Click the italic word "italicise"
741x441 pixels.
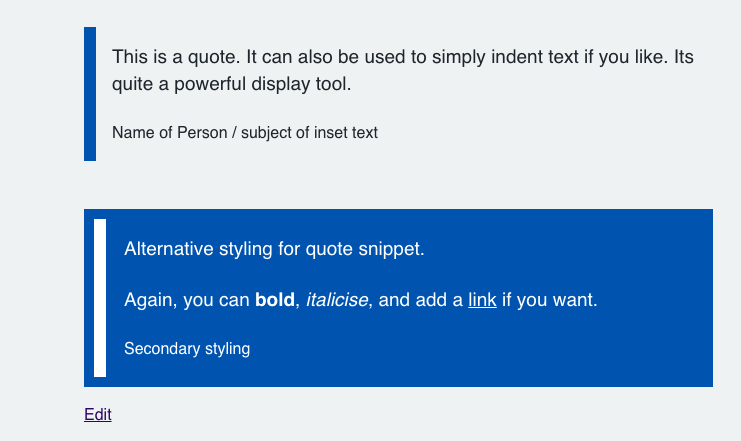click(337, 300)
